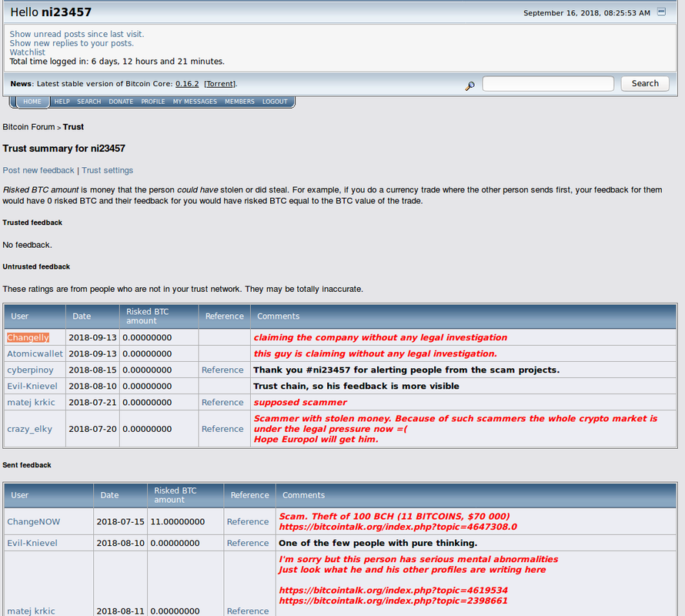685x616 pixels.
Task: Open the Changelly user profile
Action: [28, 337]
